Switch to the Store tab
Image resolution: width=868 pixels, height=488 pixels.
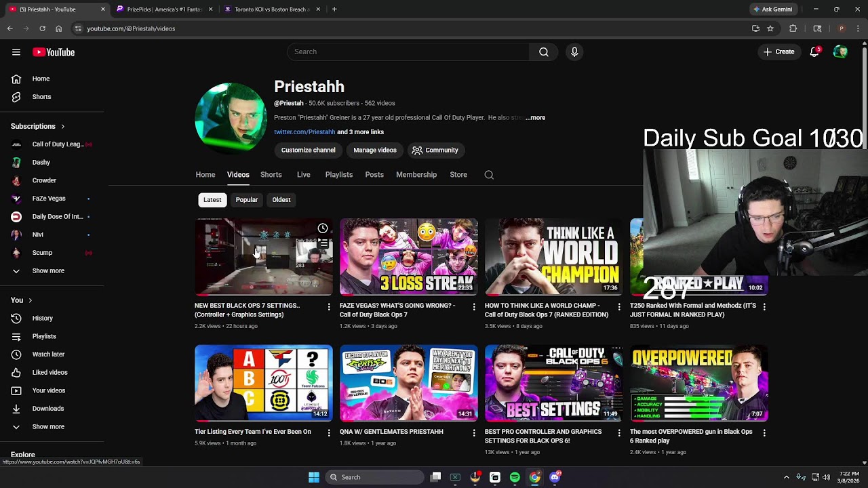pos(458,175)
